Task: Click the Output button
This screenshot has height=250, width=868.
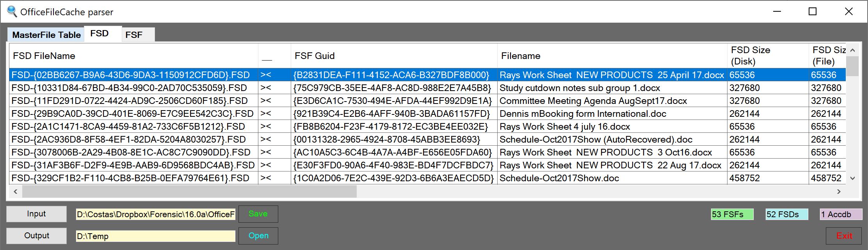Action: click(36, 236)
